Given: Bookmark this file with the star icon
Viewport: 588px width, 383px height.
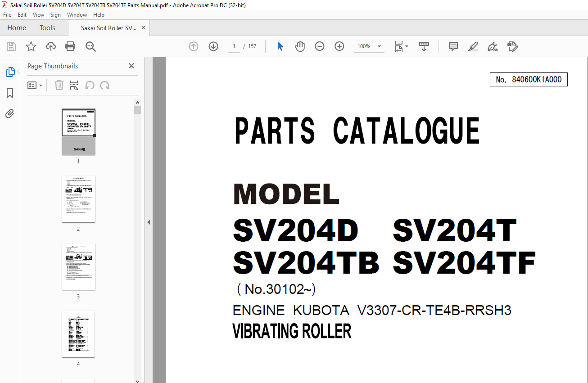Looking at the screenshot, I should point(31,46).
